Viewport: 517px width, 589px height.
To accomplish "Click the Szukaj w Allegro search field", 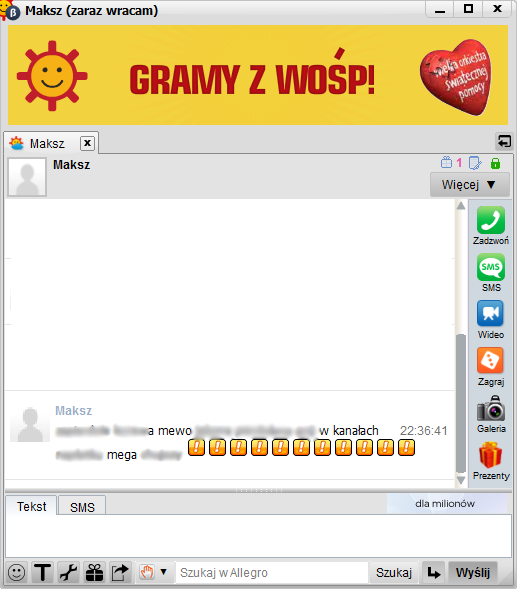I will 272,572.
